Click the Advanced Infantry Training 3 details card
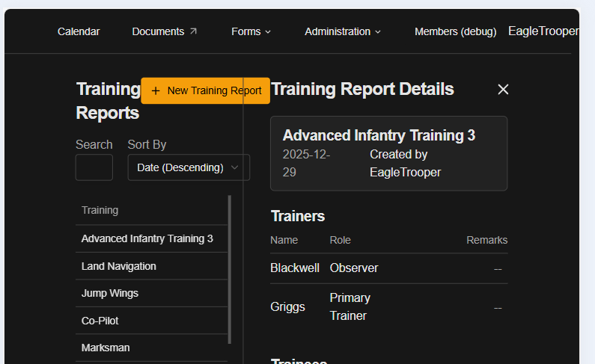This screenshot has width=595, height=364. (x=388, y=153)
